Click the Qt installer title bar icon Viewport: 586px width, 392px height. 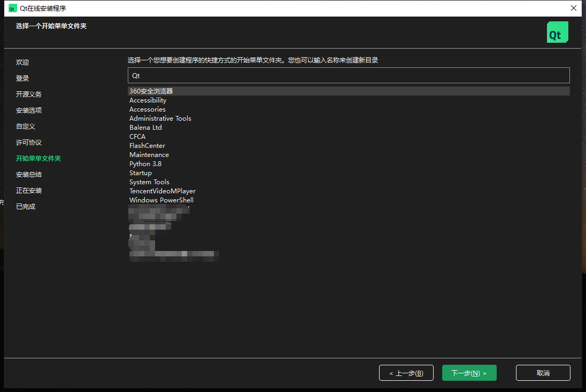[12, 8]
